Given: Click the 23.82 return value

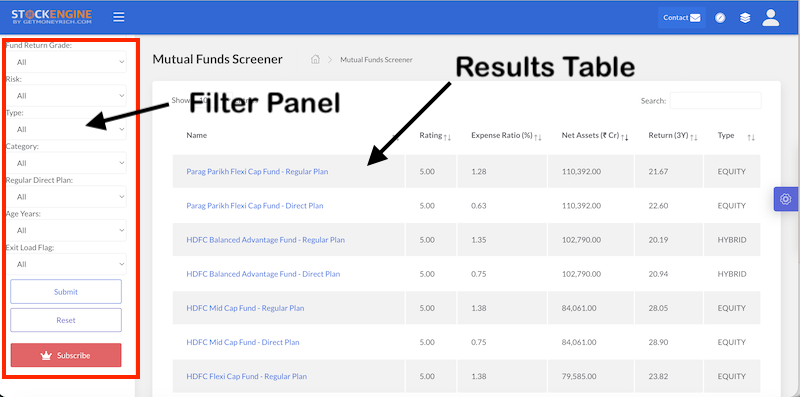Looking at the screenshot, I should pos(658,376).
